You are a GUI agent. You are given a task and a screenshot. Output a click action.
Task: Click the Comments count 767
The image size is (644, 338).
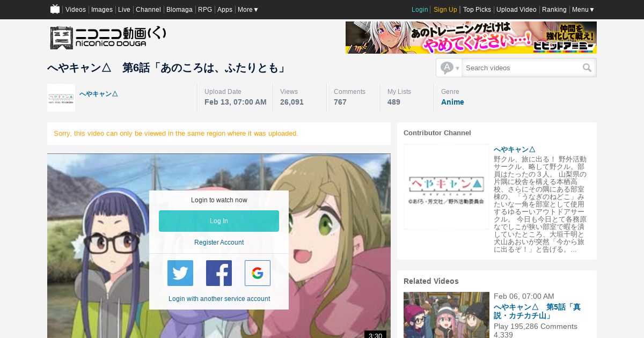pyautogui.click(x=340, y=102)
